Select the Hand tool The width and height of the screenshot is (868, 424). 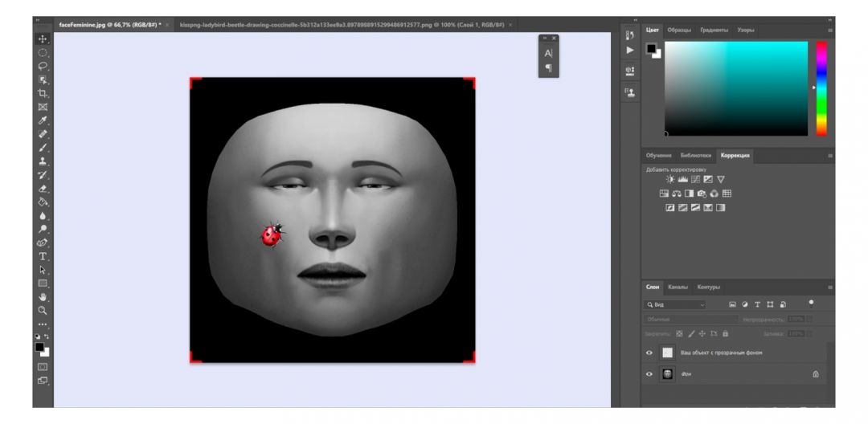tap(43, 297)
